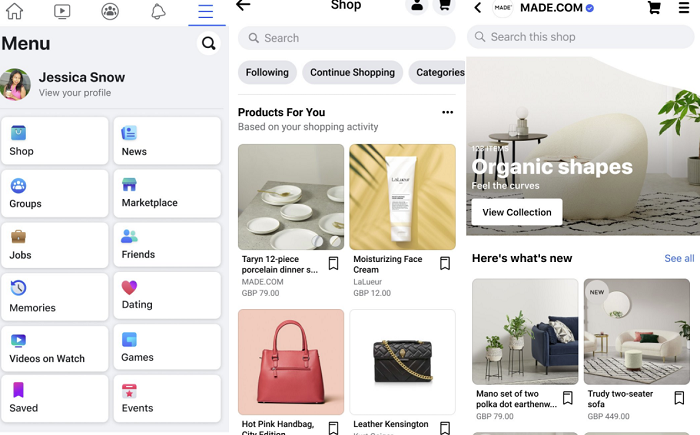Open the cart icon in Shop header
700x435 pixels.
(x=445, y=5)
